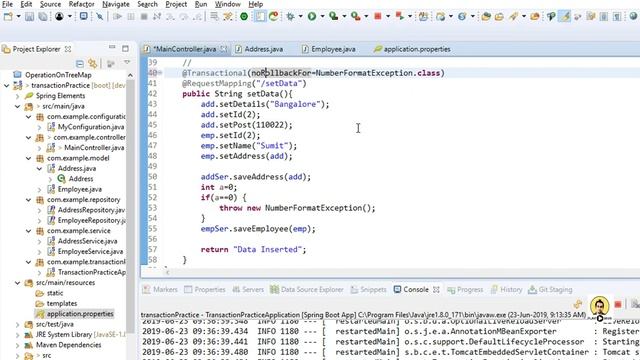Click the red Stop application icon
640x360 pixels.
tap(378, 16)
